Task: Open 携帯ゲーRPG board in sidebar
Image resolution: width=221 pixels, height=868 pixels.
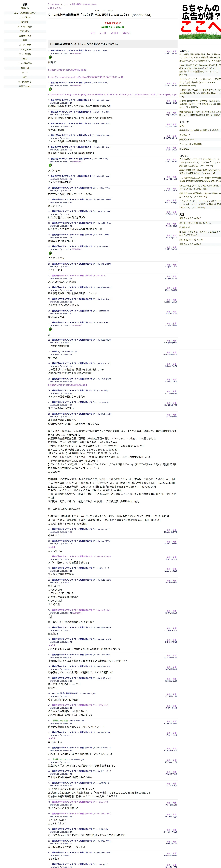Action: pos(25,86)
